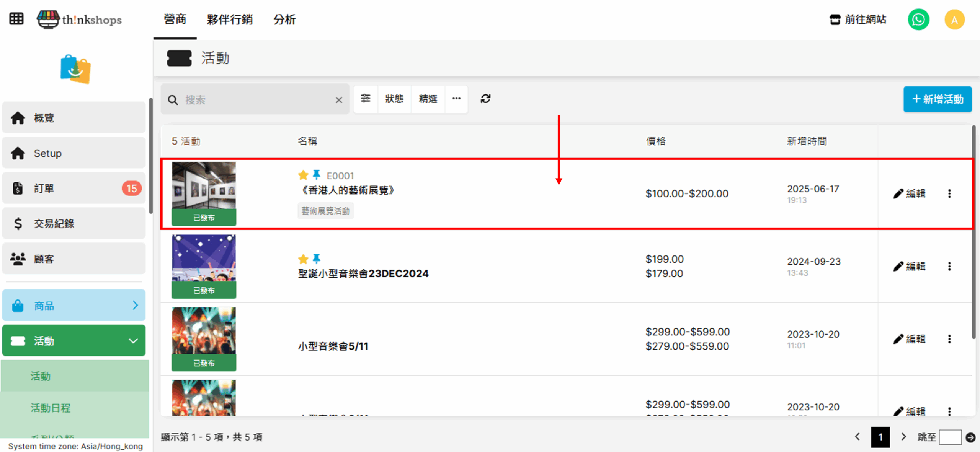Open the apps grid icon
Image resolution: width=980 pixels, height=452 pixels.
(16, 19)
